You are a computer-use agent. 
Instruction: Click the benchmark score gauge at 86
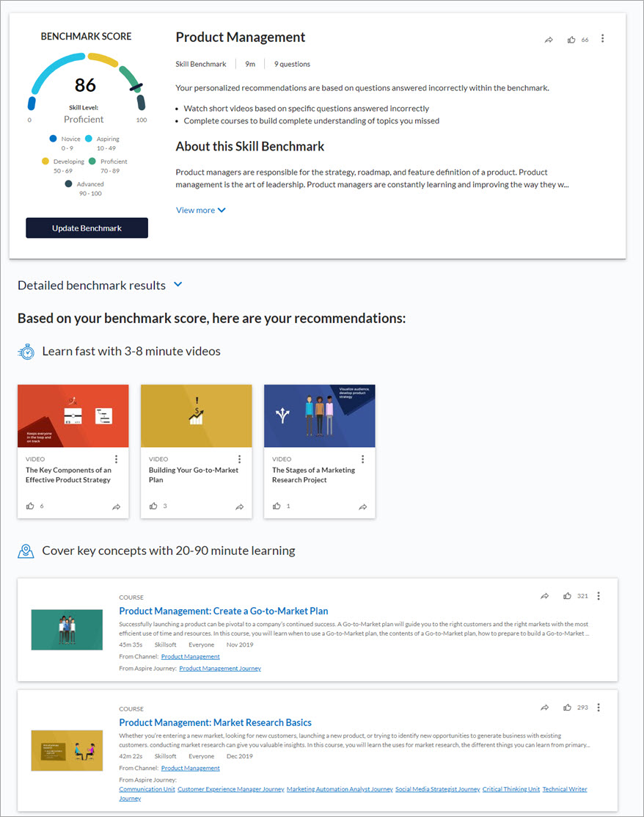point(86,84)
